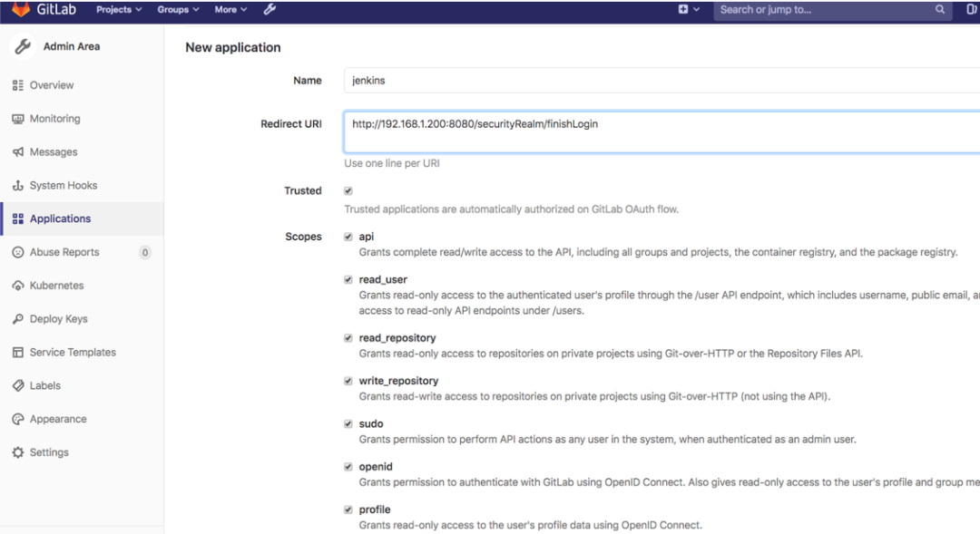Image resolution: width=980 pixels, height=534 pixels.
Task: Click the search magnifier icon
Action: click(940, 10)
